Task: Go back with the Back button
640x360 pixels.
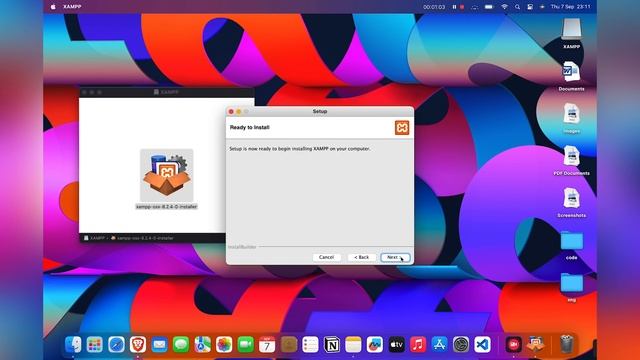Action: coord(361,257)
